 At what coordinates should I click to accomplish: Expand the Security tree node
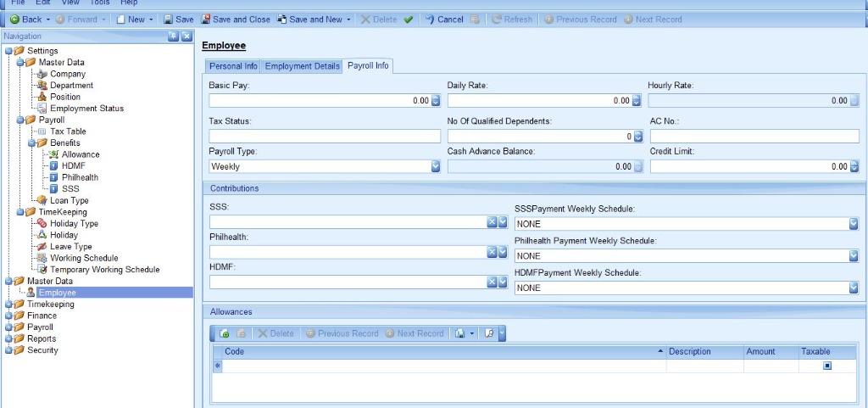coord(8,349)
